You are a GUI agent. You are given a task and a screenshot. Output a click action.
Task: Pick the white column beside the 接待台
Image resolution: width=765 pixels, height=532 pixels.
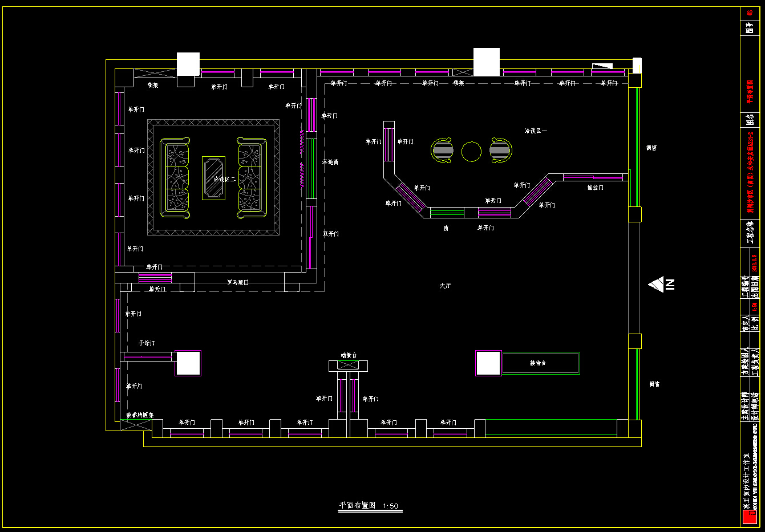488,363
